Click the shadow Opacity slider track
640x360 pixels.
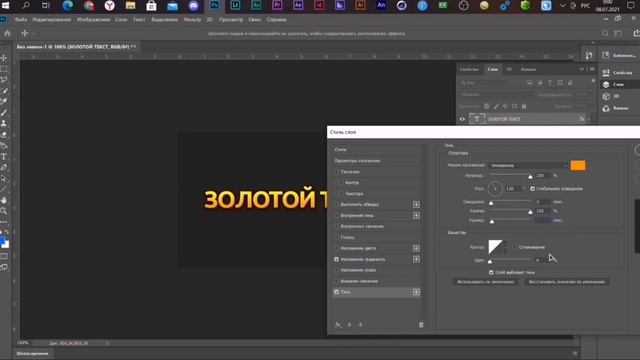tap(509, 176)
